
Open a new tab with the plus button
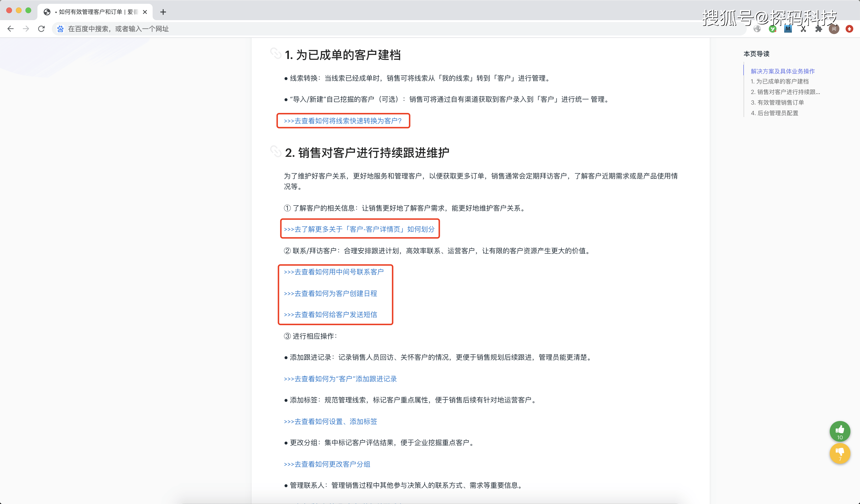[163, 12]
